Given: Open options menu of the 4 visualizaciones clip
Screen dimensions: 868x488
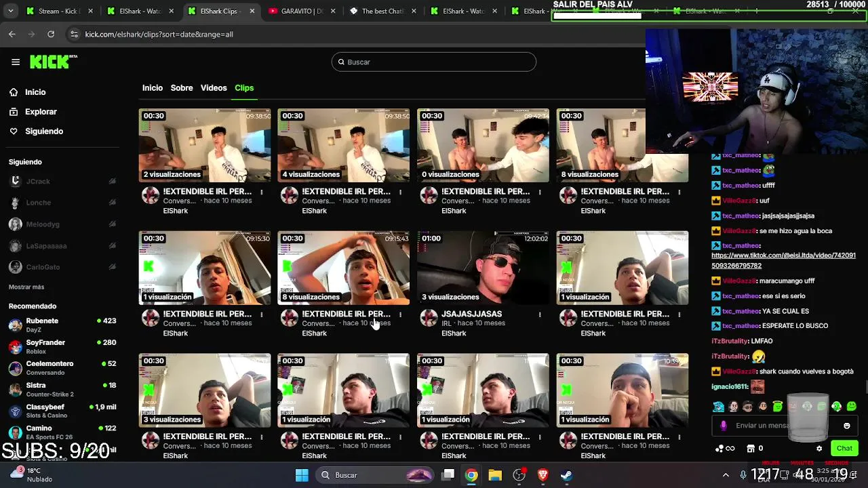Looking at the screenshot, I should click(400, 192).
